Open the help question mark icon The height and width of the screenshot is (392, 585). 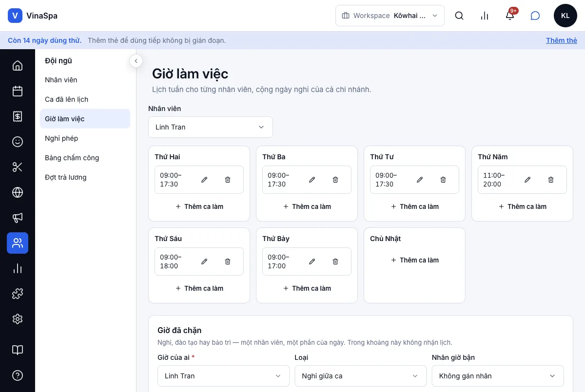[x=18, y=375]
